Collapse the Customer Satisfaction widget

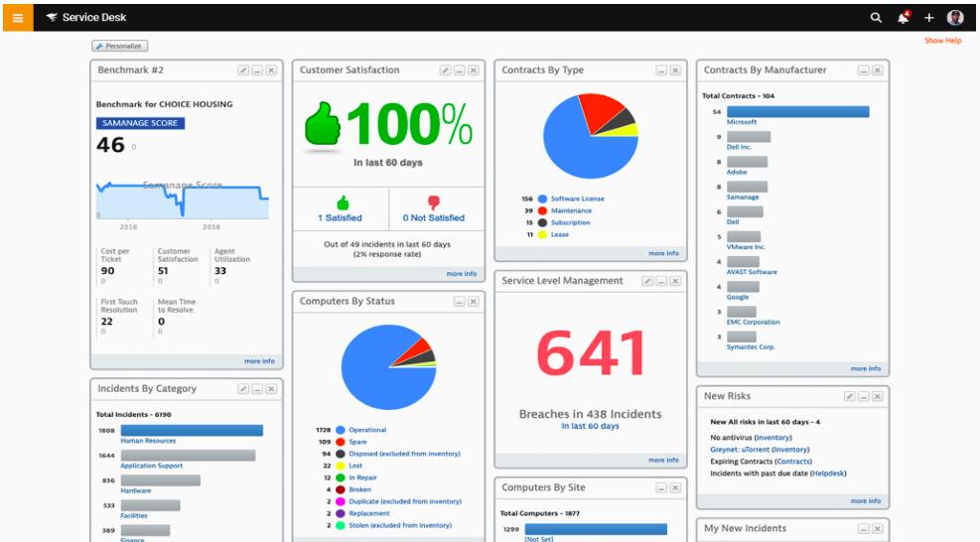(459, 70)
